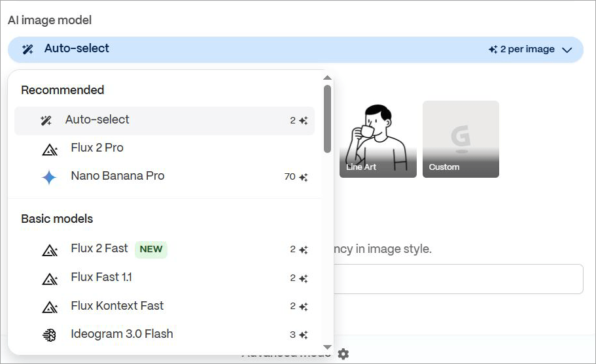Pick the Nano Banana Pro model

click(x=164, y=176)
